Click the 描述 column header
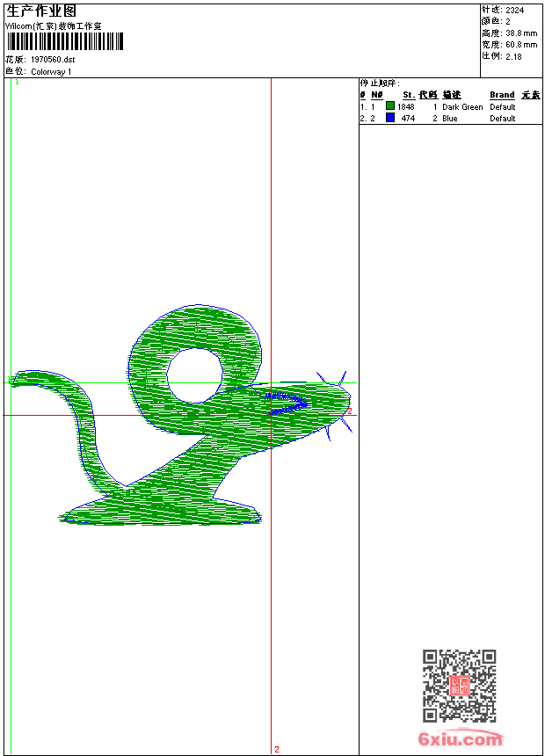The height and width of the screenshot is (756, 545). pyautogui.click(x=452, y=95)
